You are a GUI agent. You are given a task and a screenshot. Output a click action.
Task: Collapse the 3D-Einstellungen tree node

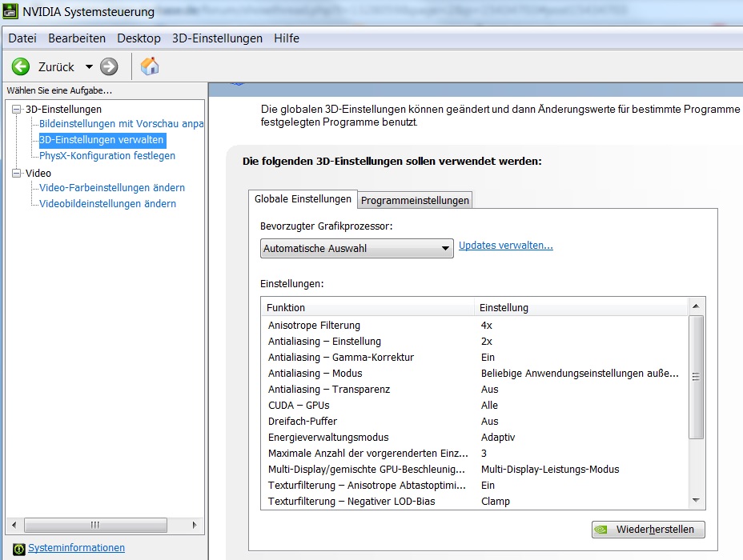click(17, 110)
